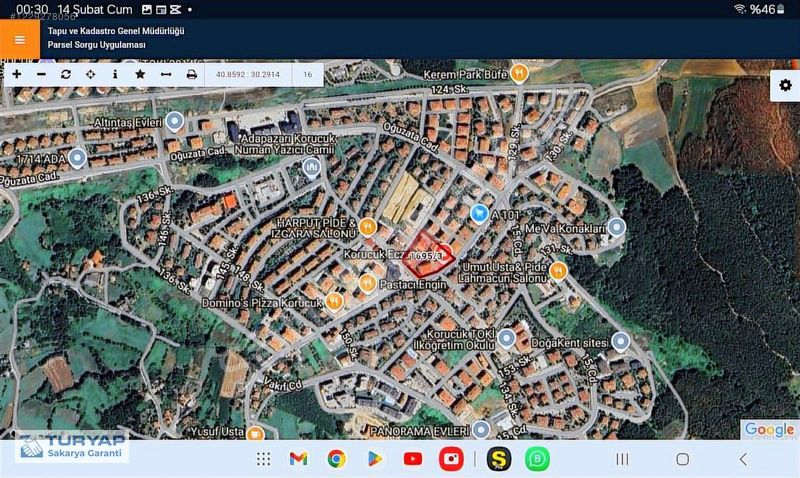Select the A 101 shopping cart pin
Screen dimensions: 800x478
coord(479,214)
